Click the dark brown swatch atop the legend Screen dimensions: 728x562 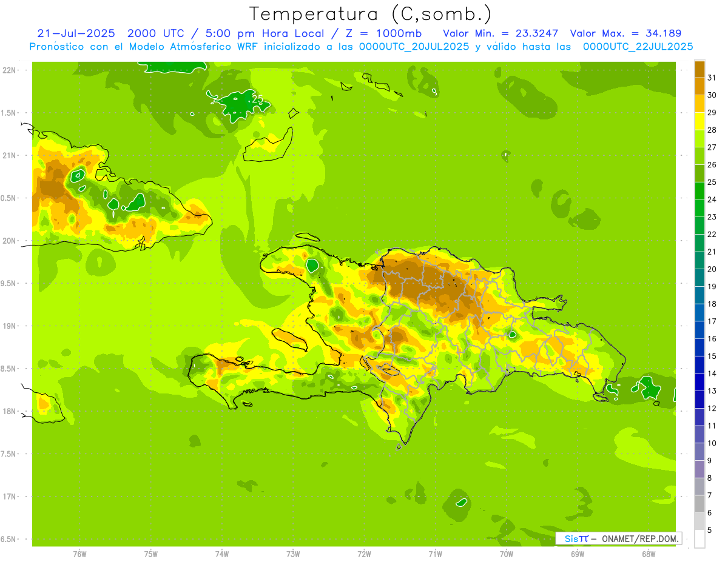(x=699, y=69)
